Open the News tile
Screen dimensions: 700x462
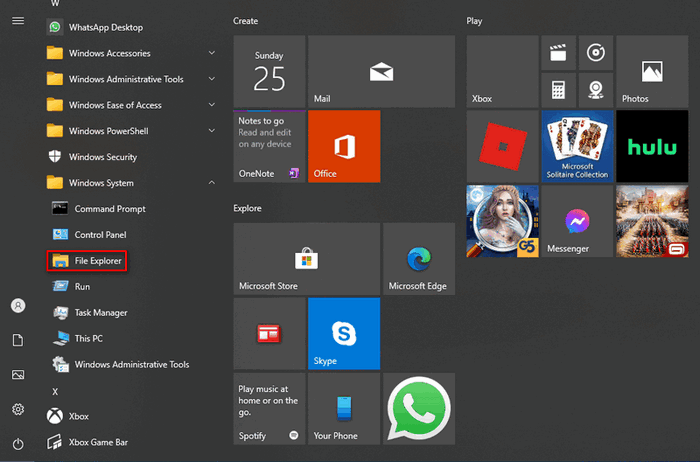pyautogui.click(x=269, y=333)
